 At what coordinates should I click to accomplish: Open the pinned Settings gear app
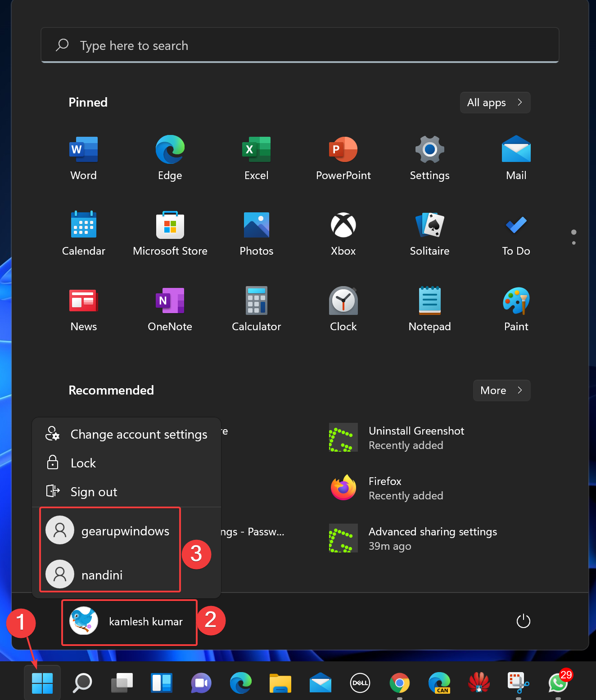(430, 158)
